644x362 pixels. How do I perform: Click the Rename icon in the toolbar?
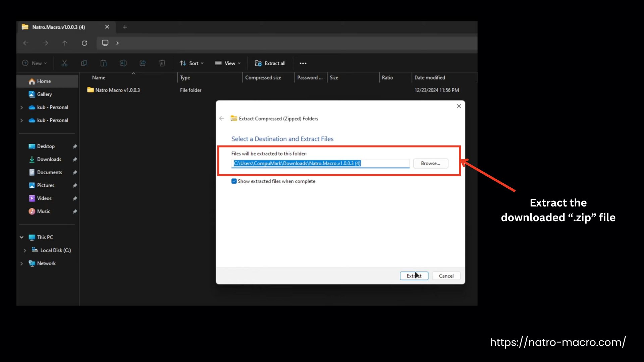[x=123, y=63]
